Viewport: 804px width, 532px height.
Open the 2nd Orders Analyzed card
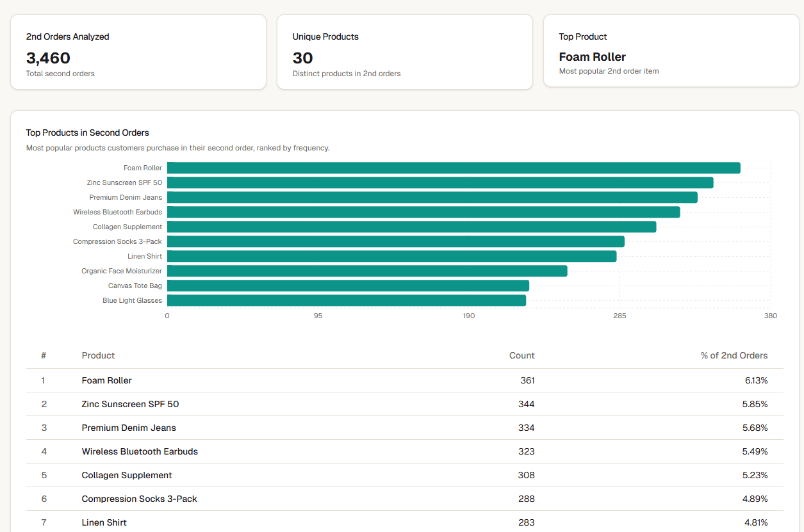click(x=138, y=51)
